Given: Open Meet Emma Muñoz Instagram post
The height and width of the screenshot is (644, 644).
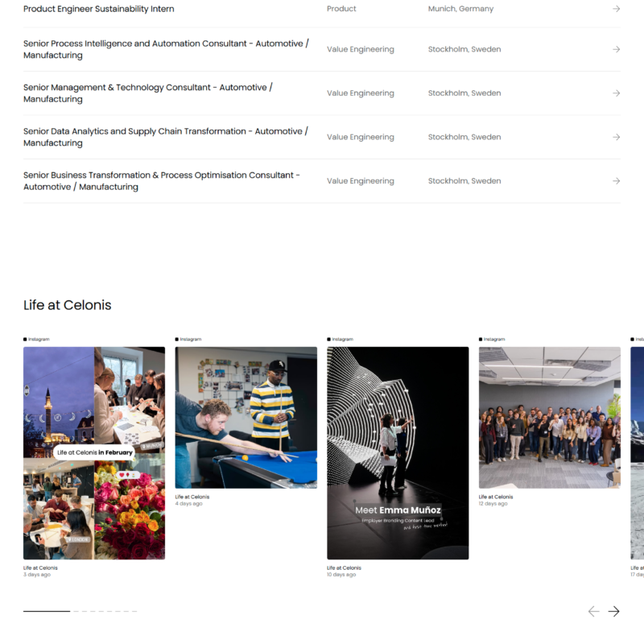Looking at the screenshot, I should (398, 452).
